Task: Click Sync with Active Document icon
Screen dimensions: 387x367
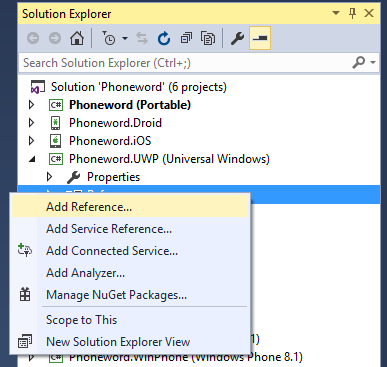Action: (x=142, y=38)
